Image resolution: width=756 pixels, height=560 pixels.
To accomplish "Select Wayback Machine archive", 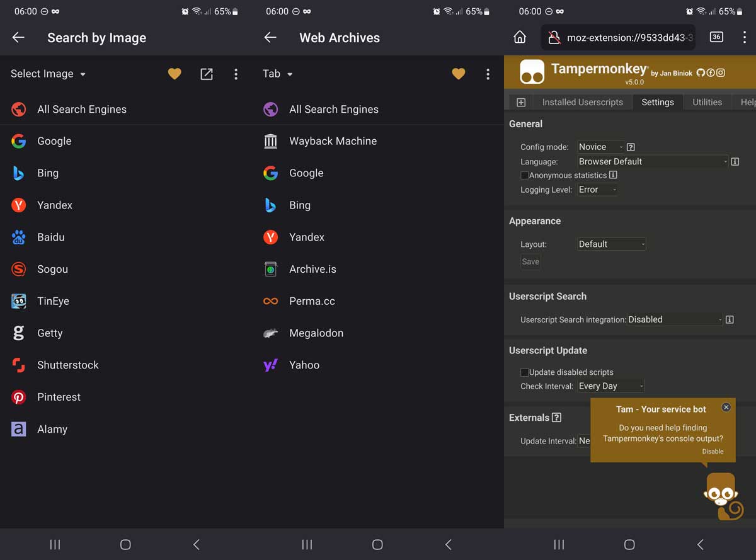I will pyautogui.click(x=378, y=141).
